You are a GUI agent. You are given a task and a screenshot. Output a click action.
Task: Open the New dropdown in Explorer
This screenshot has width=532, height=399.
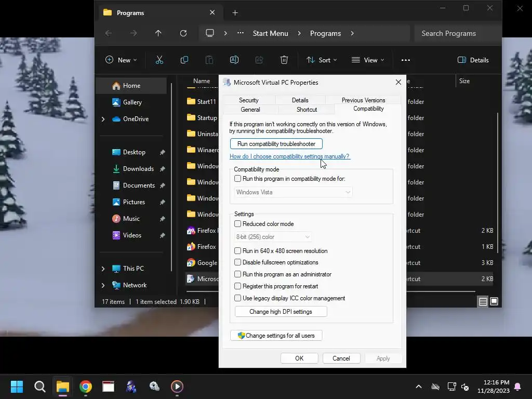[121, 60]
